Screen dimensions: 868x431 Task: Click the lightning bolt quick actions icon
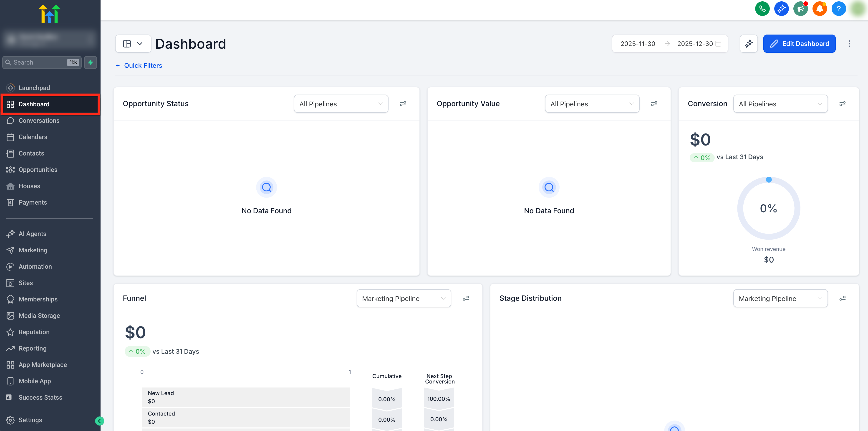(90, 63)
